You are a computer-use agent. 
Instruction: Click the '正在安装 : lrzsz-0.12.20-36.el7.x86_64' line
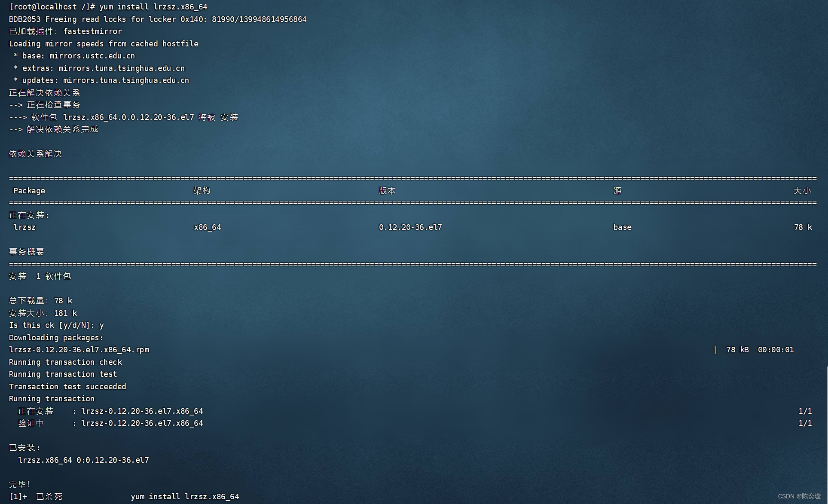tap(110, 411)
